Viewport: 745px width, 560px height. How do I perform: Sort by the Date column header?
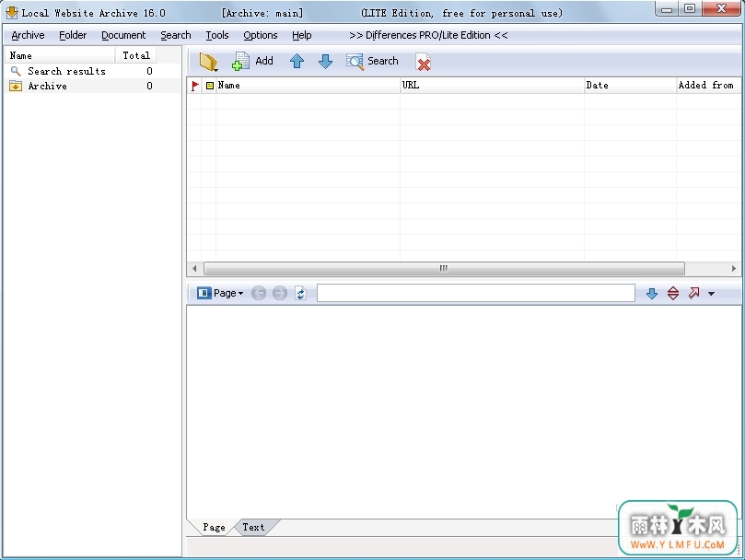pyautogui.click(x=630, y=86)
